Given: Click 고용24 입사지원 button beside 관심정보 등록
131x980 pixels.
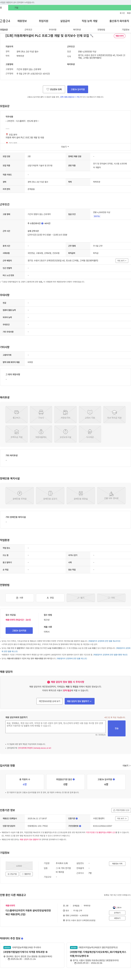Looking at the screenshot, I should [x=78, y=89].
